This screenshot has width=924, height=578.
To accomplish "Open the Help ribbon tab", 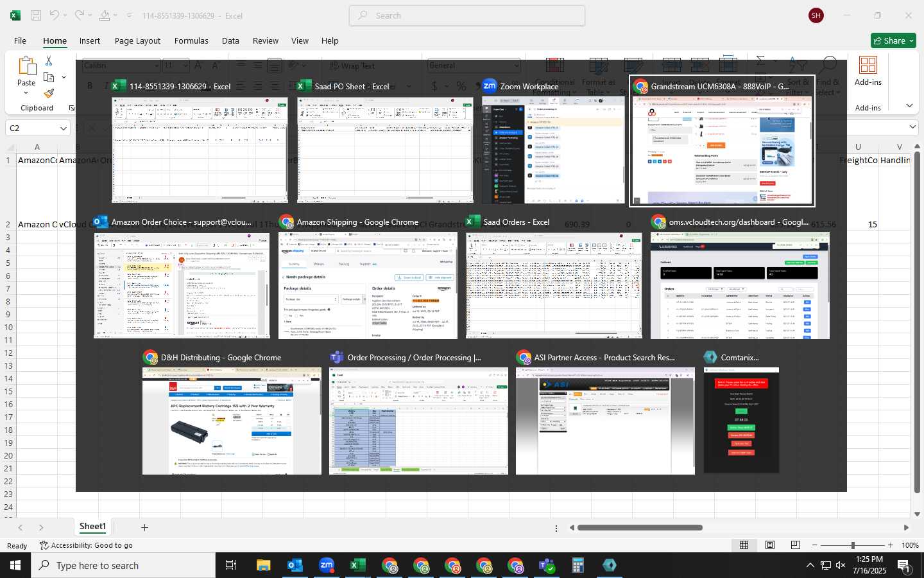I will 330,40.
